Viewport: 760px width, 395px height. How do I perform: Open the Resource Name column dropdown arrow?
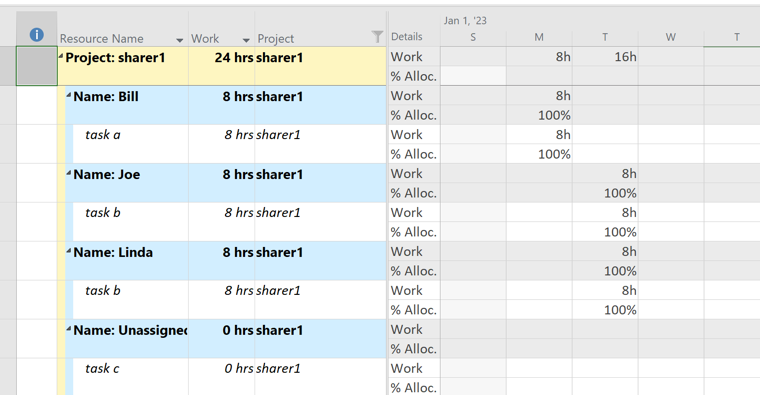[179, 40]
